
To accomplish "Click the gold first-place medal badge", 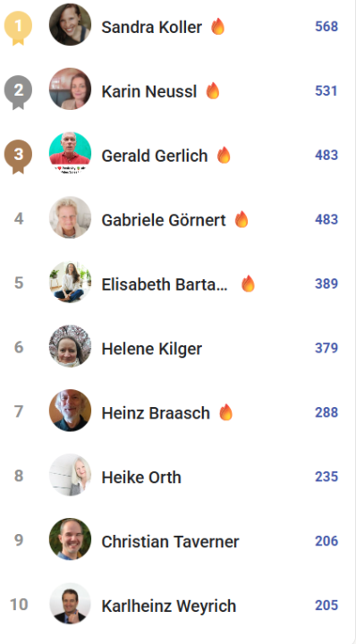I will coord(18,28).
